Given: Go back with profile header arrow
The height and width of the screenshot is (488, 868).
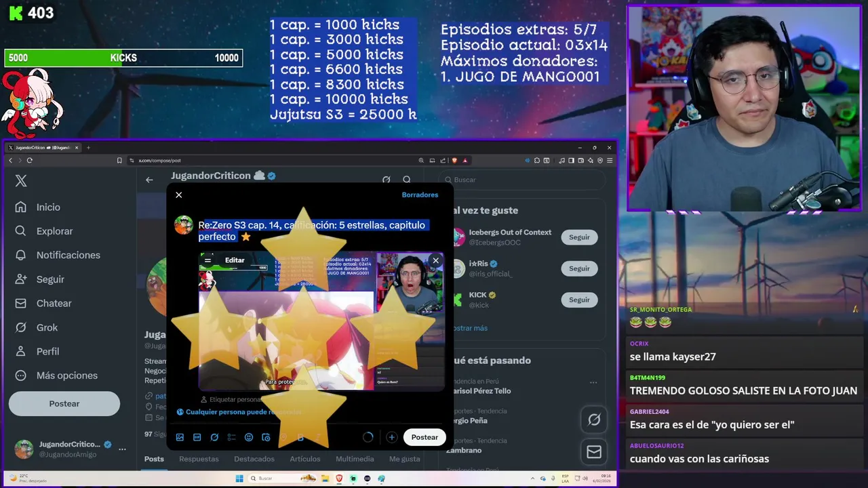Looking at the screenshot, I should [149, 180].
